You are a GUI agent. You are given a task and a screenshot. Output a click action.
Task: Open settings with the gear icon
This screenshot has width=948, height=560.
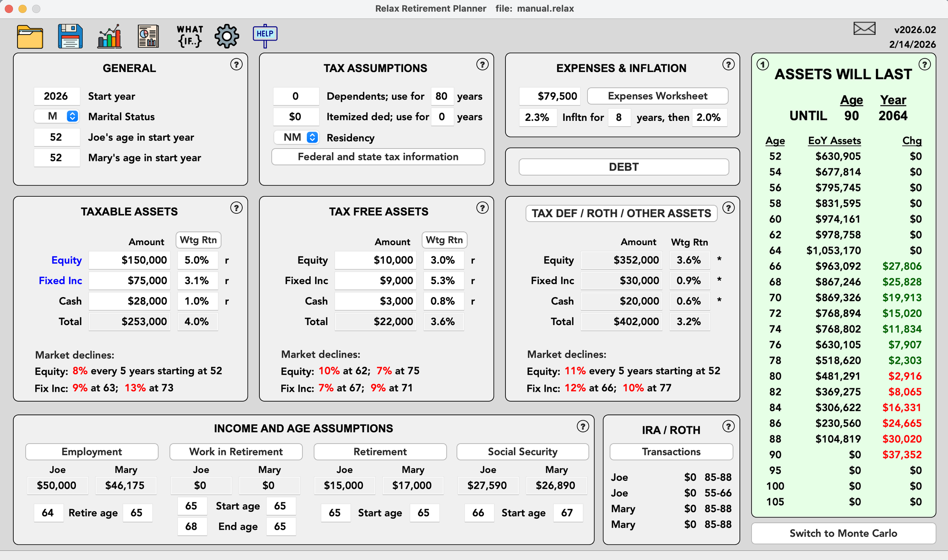[x=227, y=36]
